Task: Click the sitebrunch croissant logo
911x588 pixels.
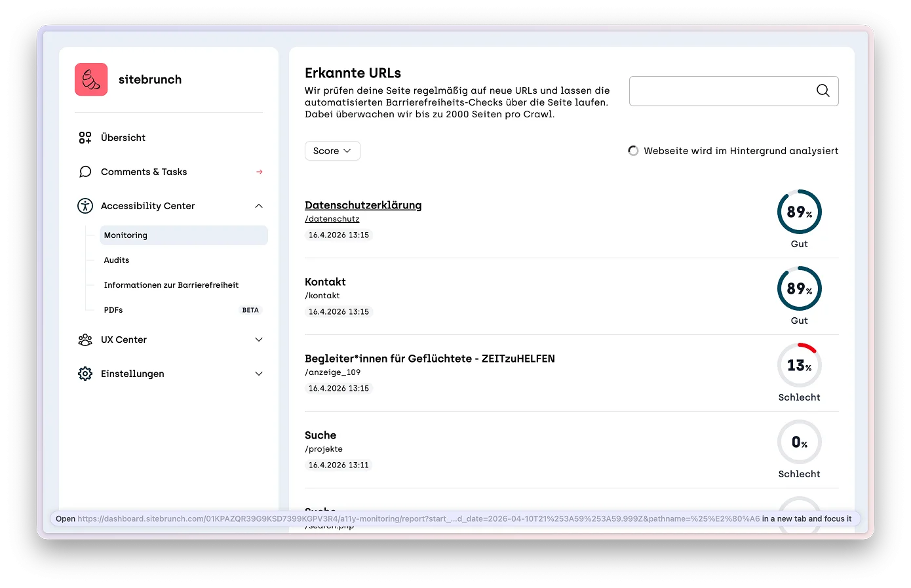Action: (x=91, y=79)
